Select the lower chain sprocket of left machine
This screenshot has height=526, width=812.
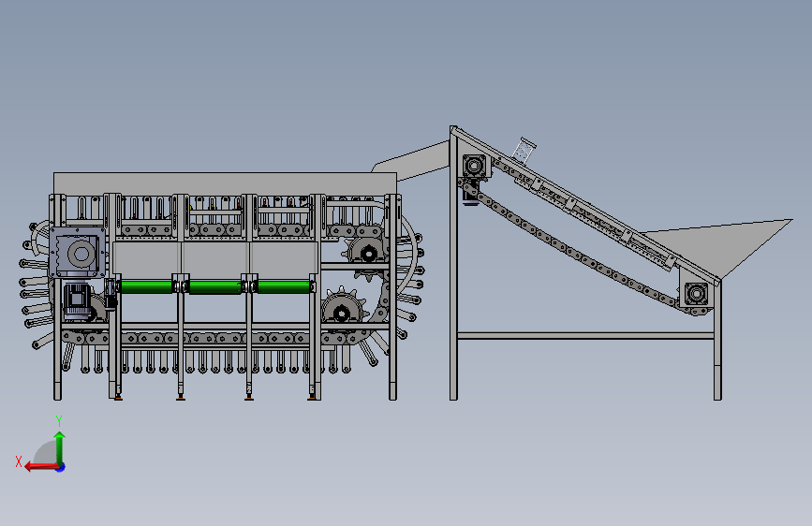tap(342, 309)
